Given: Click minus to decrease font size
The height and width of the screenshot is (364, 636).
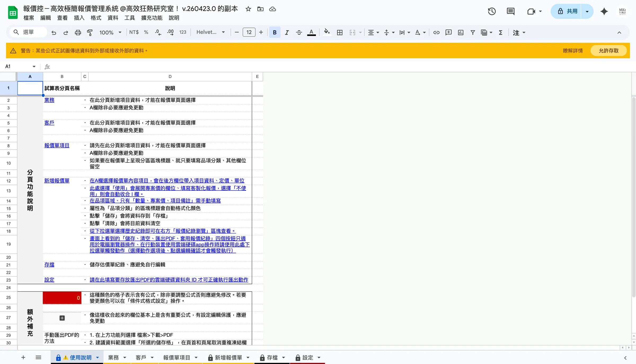Looking at the screenshot, I should [237, 32].
